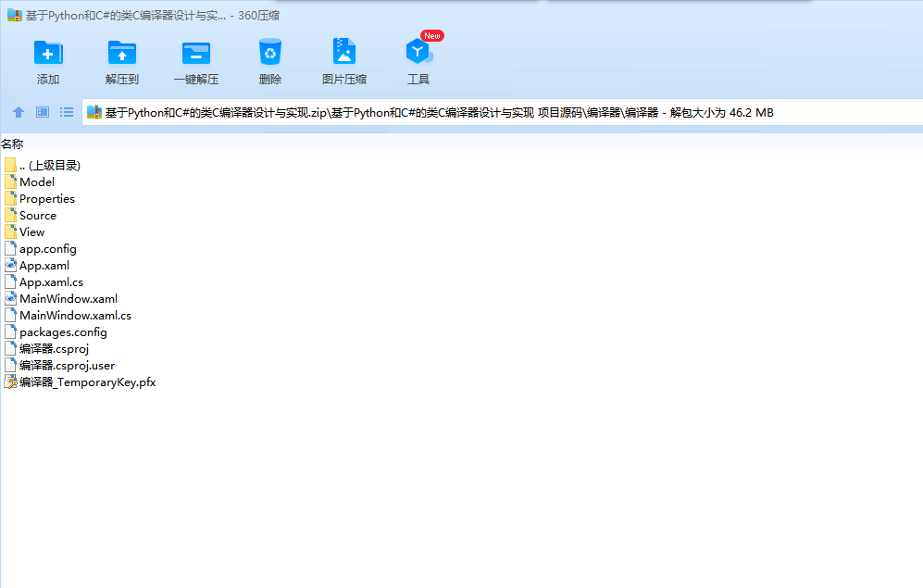This screenshot has height=588, width=923.
Task: Click the 删除 (Delete) trash icon
Action: [x=270, y=53]
